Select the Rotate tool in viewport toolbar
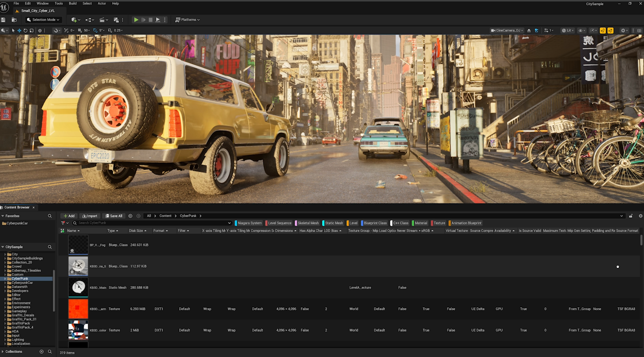 coord(25,30)
